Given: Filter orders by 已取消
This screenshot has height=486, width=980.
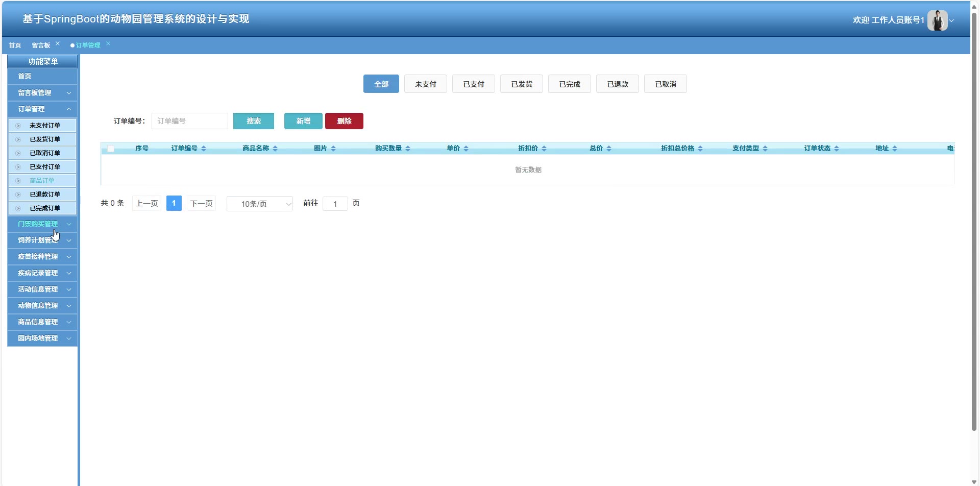Looking at the screenshot, I should point(666,84).
